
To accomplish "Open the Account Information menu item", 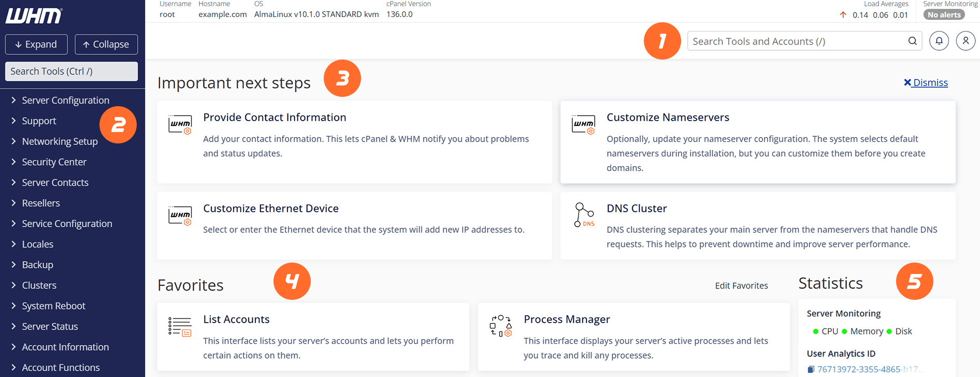I will tap(65, 347).
